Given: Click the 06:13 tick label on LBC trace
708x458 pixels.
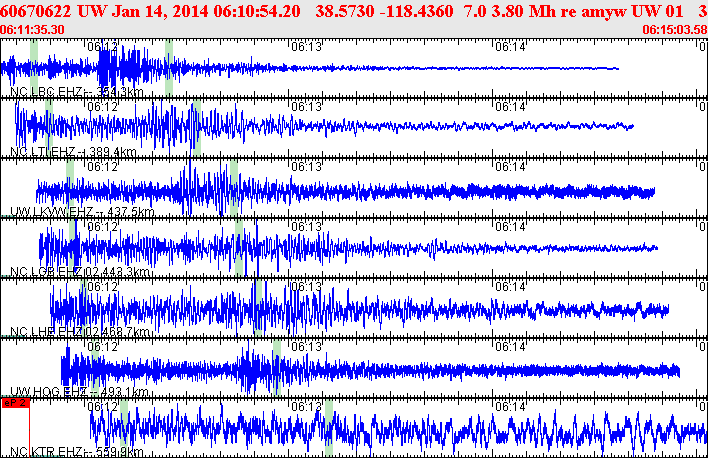Looking at the screenshot, I should pyautogui.click(x=306, y=46).
